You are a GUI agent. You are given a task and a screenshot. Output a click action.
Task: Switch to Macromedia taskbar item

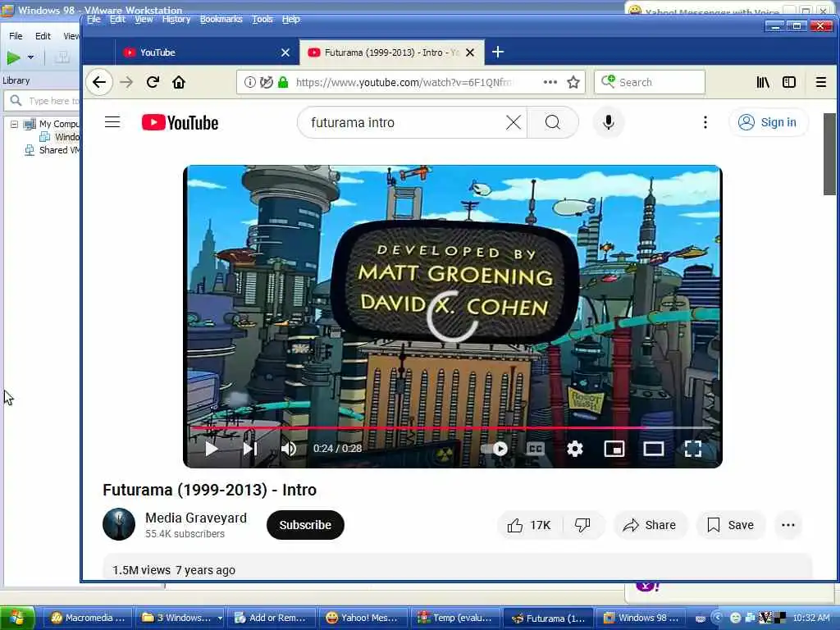[88, 618]
